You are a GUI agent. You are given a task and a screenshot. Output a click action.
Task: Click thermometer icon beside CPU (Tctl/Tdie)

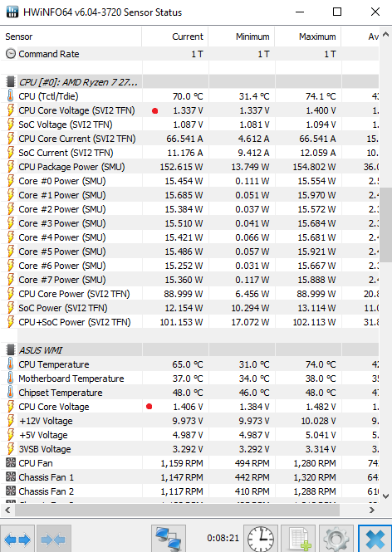[x=11, y=95]
